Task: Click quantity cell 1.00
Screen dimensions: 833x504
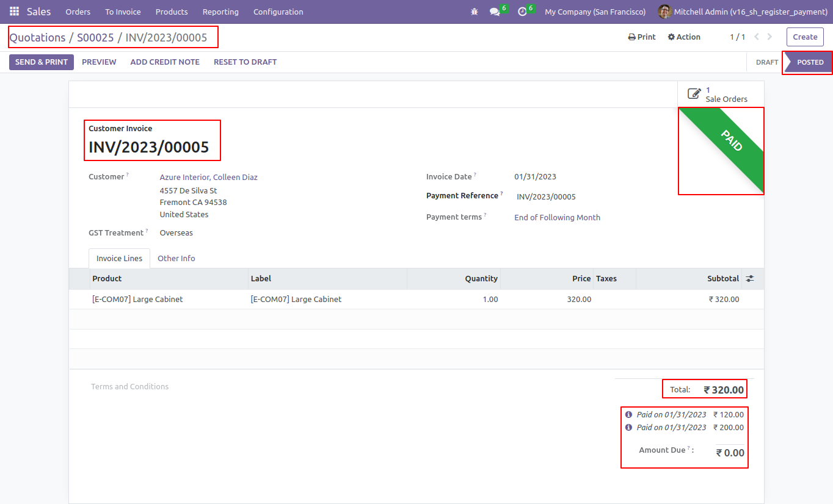Action: click(x=454, y=299)
